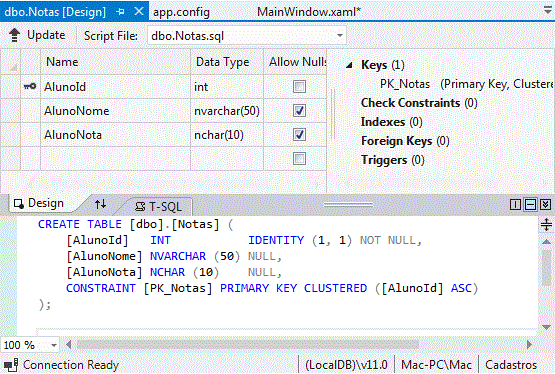Close the dbo.Notas [Design] tab

(x=139, y=11)
